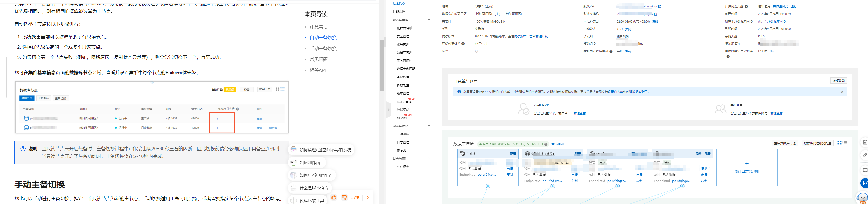Jump to 手动主备切换 in page guide

click(323, 49)
